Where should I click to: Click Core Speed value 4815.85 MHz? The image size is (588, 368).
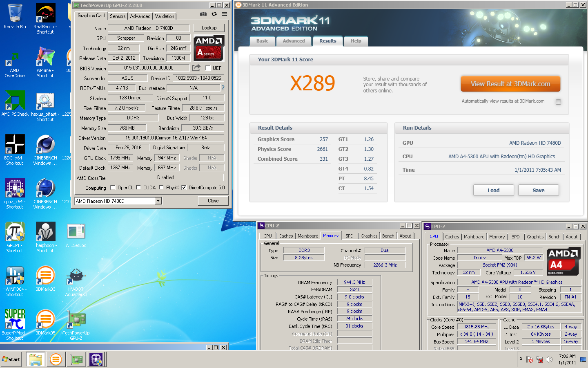pos(477,327)
